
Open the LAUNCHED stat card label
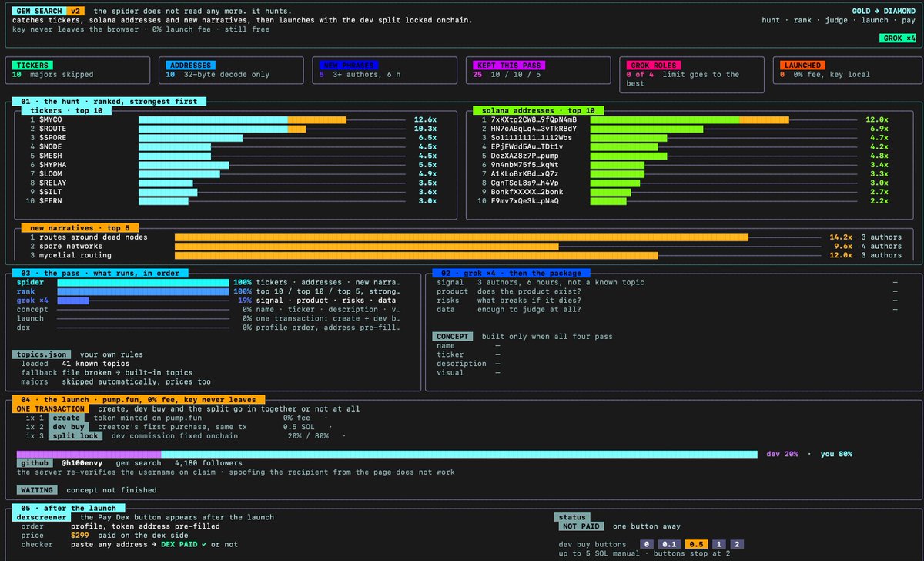803,66
